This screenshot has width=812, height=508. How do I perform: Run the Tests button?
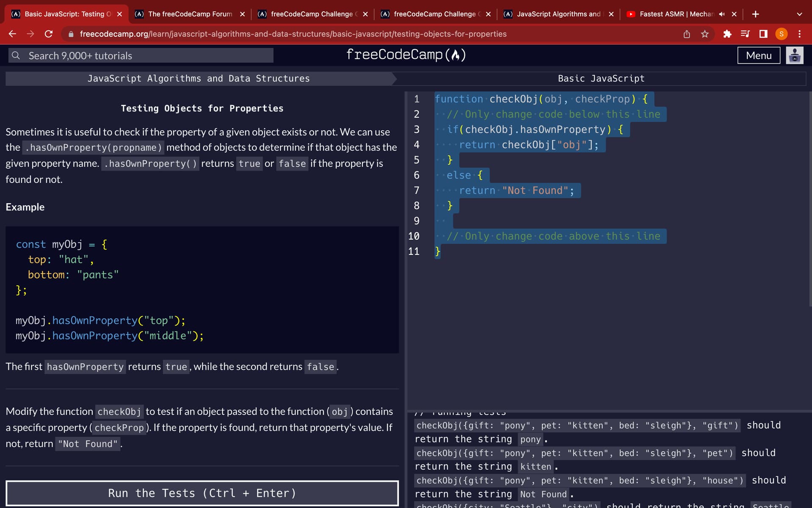pos(202,493)
